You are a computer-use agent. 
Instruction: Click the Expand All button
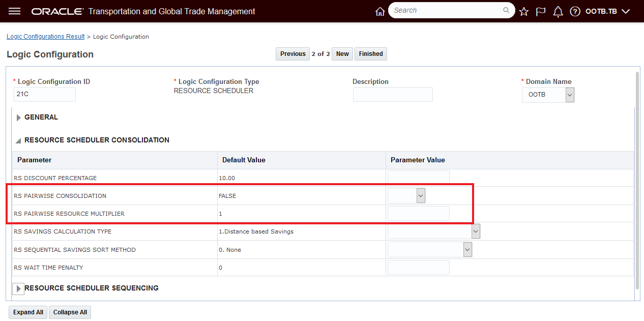[x=28, y=312]
